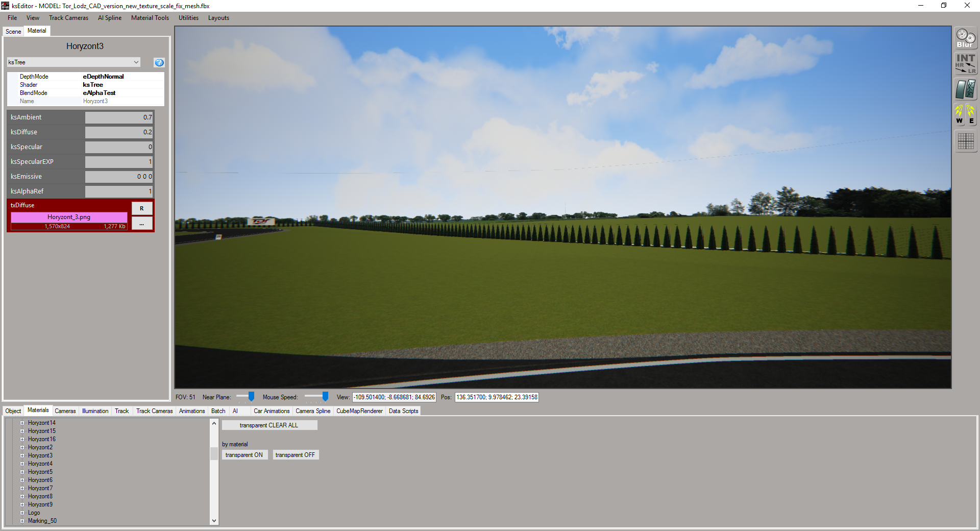Image resolution: width=980 pixels, height=531 pixels.
Task: Click the blue shader help icon
Action: [159, 62]
